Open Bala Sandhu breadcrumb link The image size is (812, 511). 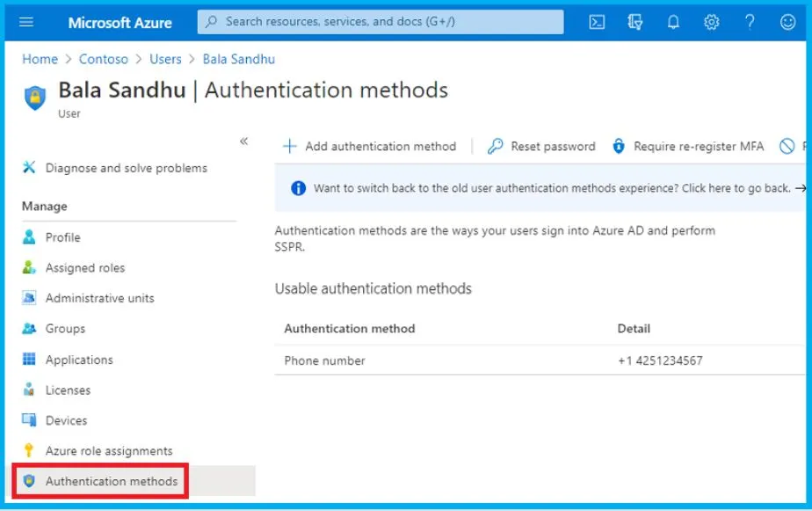[x=238, y=59]
